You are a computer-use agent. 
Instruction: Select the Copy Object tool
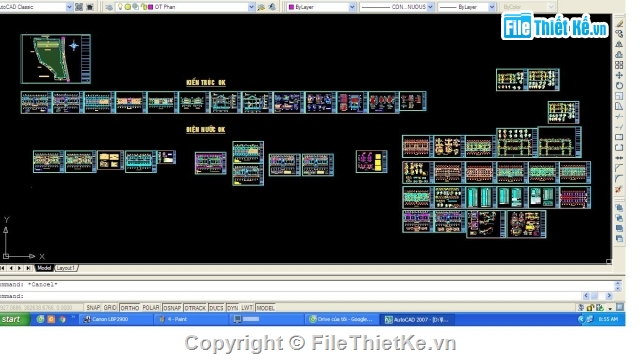click(620, 34)
